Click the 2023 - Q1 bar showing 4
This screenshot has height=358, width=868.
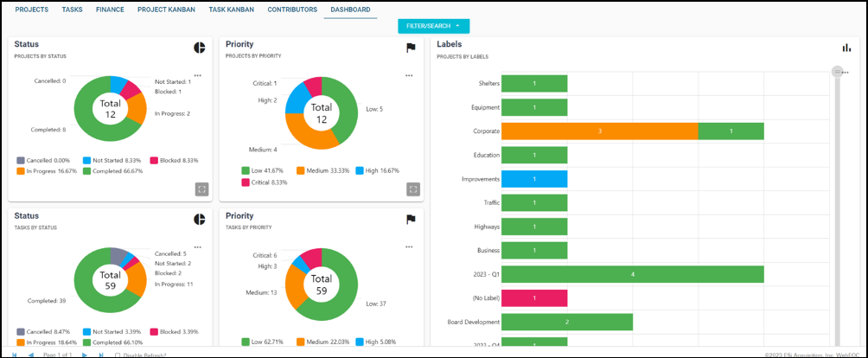tap(632, 274)
